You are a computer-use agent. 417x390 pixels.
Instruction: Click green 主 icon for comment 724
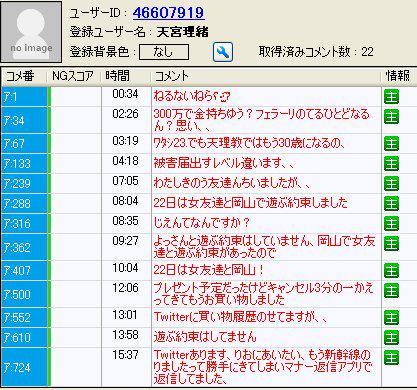pyautogui.click(x=391, y=358)
